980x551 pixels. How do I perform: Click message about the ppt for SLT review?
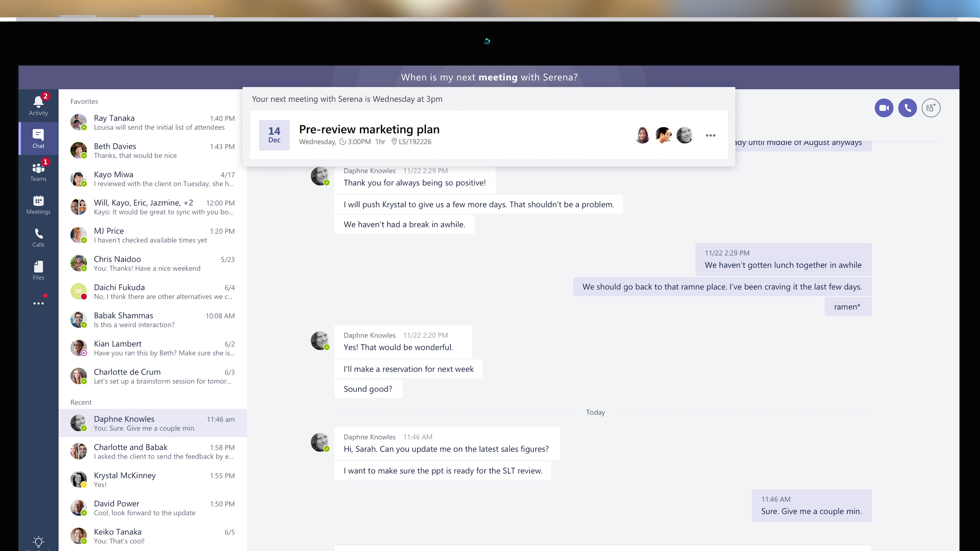click(443, 471)
